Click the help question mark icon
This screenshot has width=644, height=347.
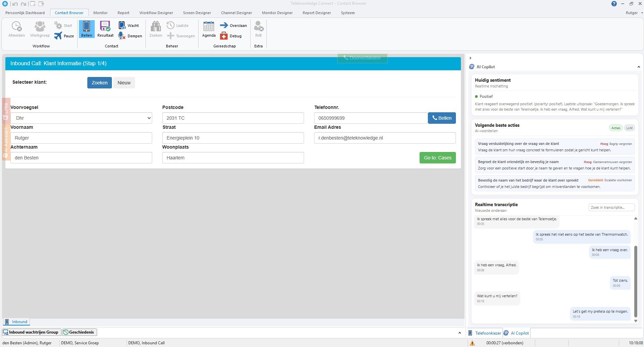(614, 4)
